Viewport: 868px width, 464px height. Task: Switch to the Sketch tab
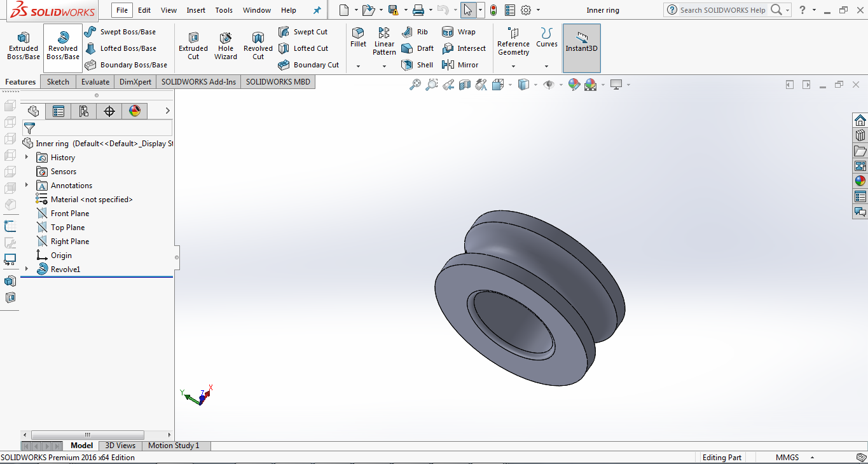[58, 82]
